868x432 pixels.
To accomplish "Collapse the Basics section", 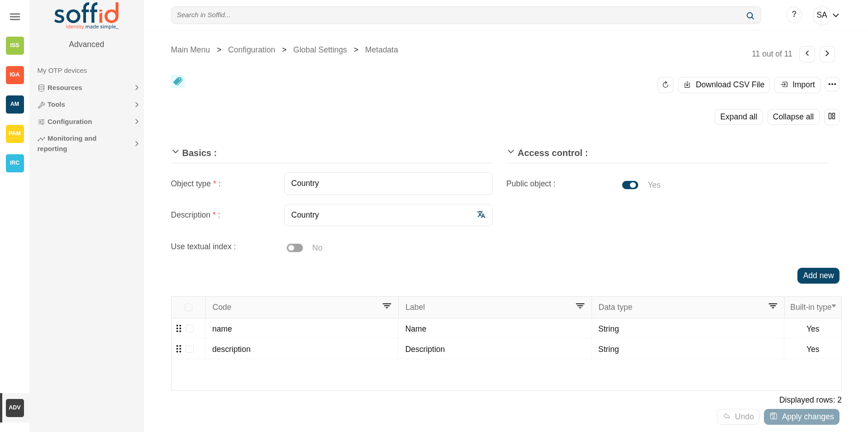I will (176, 152).
